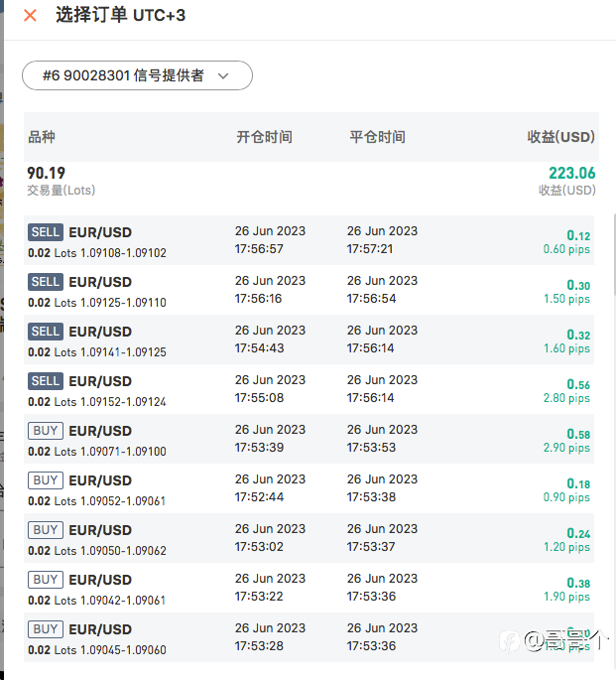
Task: Click the 收益(USD) column header
Action: [x=560, y=137]
